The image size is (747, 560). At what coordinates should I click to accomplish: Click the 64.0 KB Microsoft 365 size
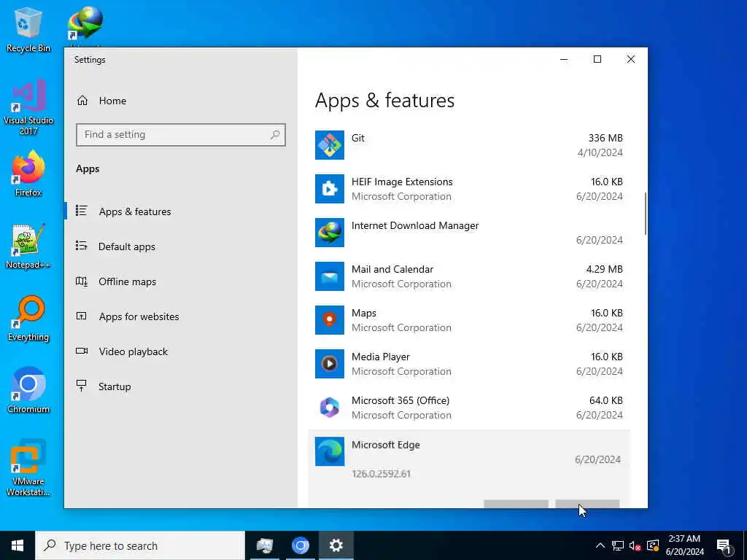(x=606, y=400)
